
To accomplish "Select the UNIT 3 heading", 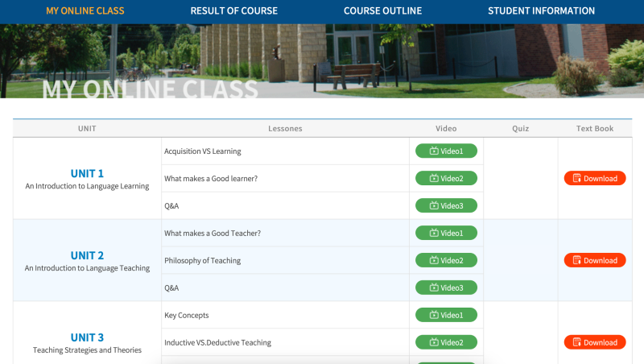I will coord(87,337).
